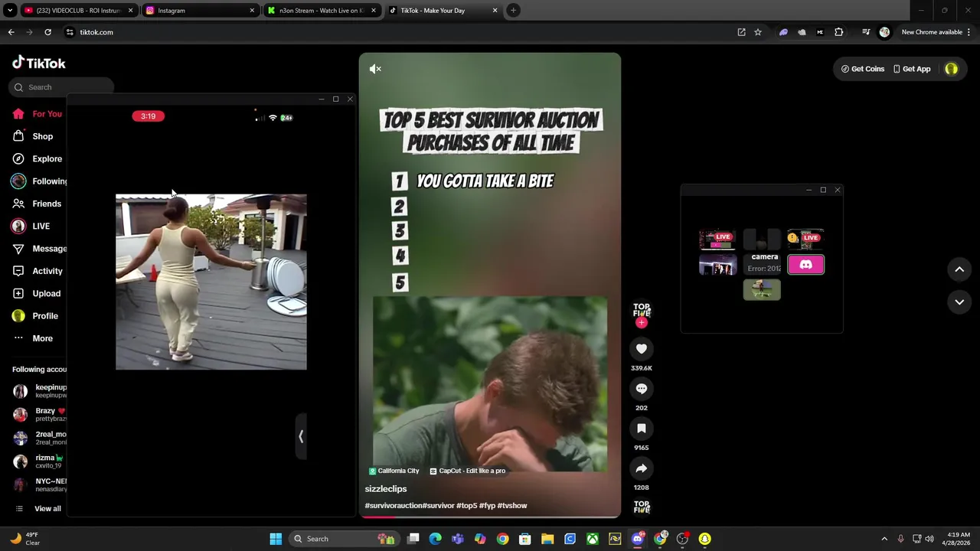The image size is (980, 551).
Task: Open the For You feed
Action: [38, 114]
